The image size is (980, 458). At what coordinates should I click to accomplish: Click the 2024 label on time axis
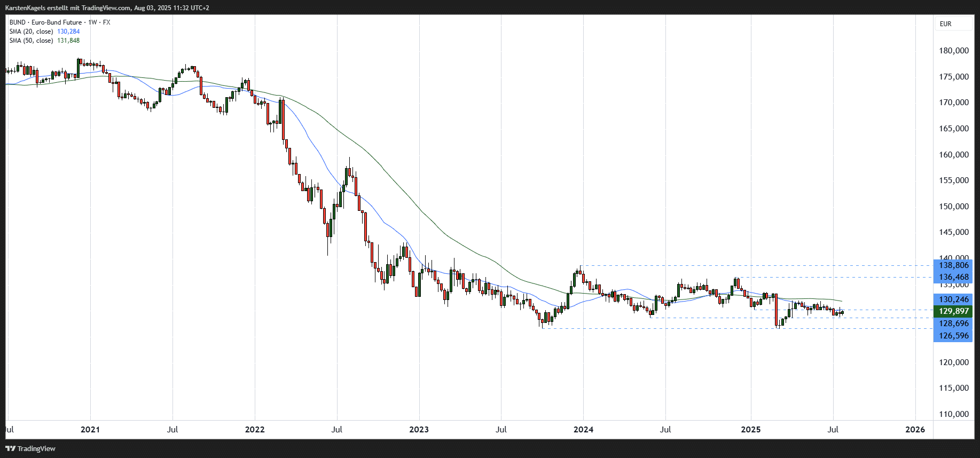pos(584,430)
